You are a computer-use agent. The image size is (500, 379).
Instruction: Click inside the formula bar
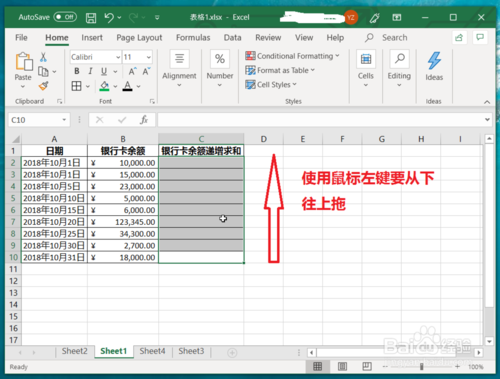click(x=320, y=120)
